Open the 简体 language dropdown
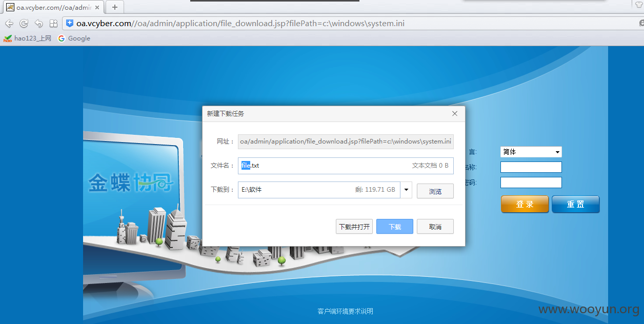 click(x=531, y=152)
